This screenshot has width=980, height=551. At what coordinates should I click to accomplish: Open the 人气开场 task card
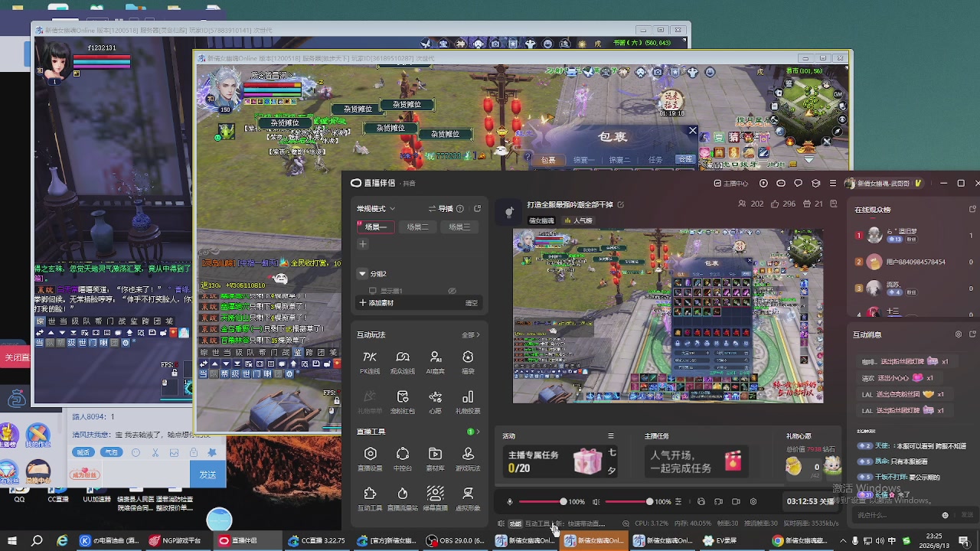pyautogui.click(x=696, y=461)
